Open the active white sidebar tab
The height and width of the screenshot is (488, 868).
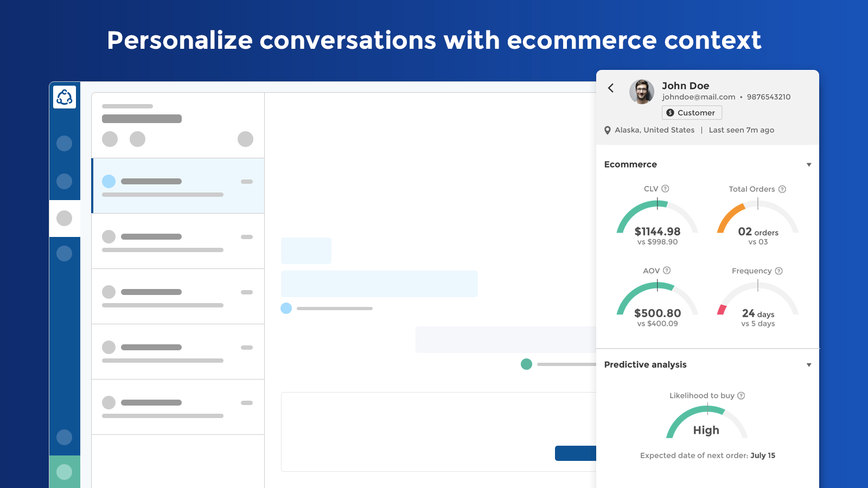pyautogui.click(x=65, y=219)
